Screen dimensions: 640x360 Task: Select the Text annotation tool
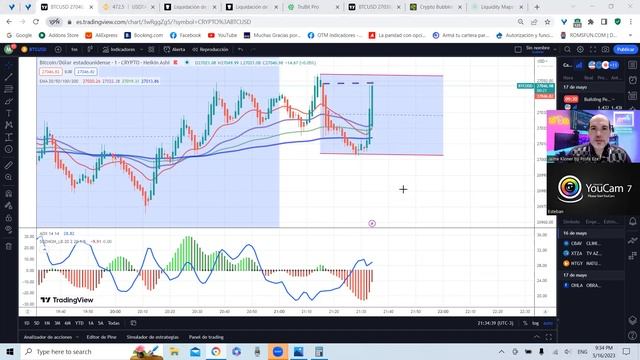[x=9, y=113]
